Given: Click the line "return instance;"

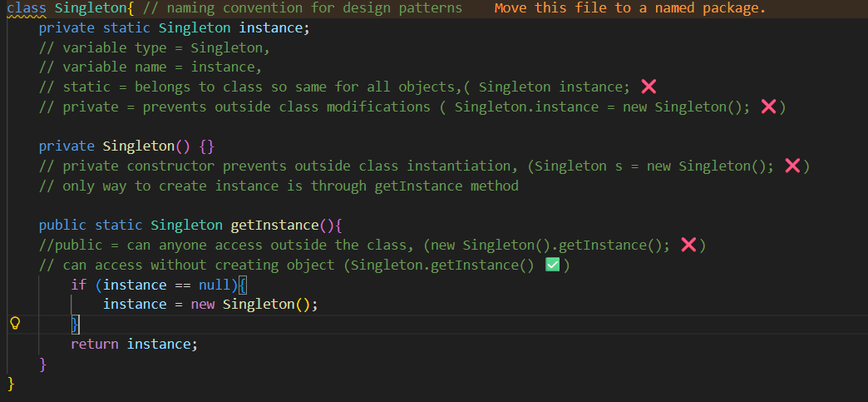Looking at the screenshot, I should tap(134, 345).
